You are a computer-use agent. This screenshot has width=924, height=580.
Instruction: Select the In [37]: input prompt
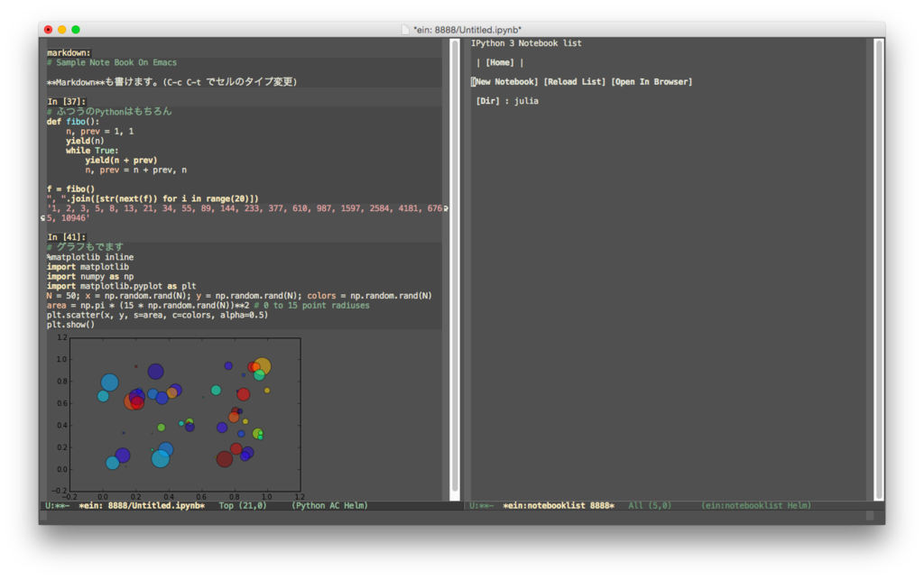pyautogui.click(x=66, y=100)
